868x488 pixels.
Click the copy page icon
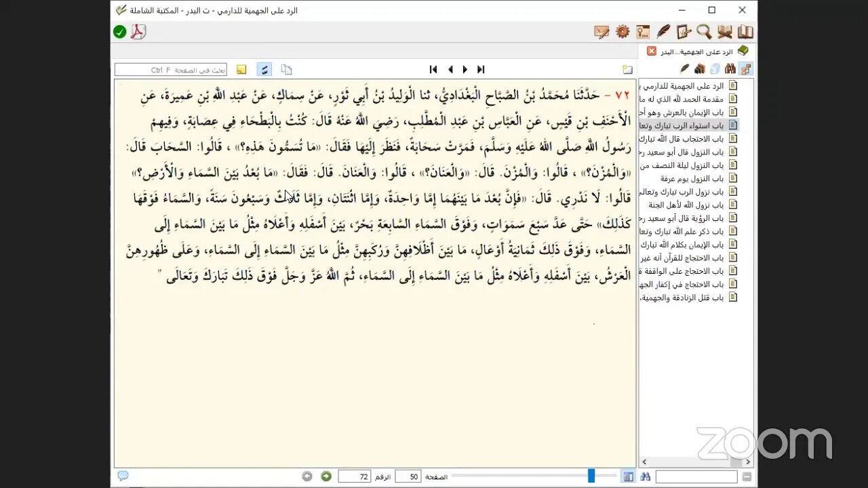286,69
